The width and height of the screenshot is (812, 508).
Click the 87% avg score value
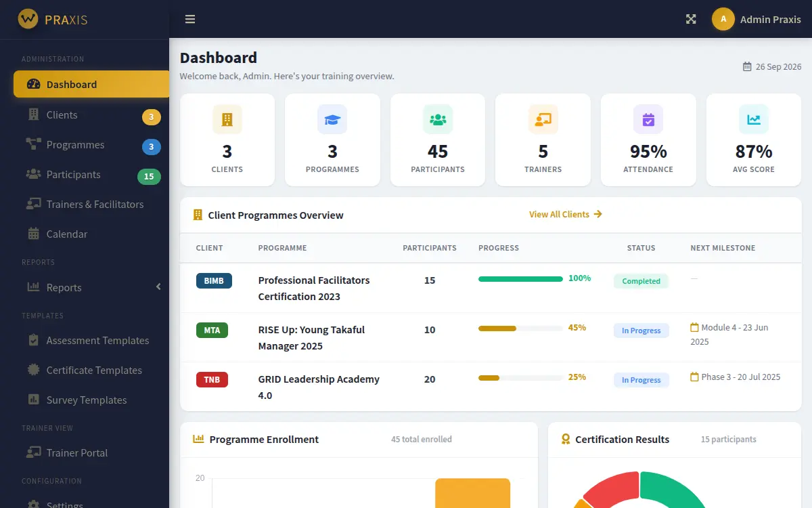(754, 151)
